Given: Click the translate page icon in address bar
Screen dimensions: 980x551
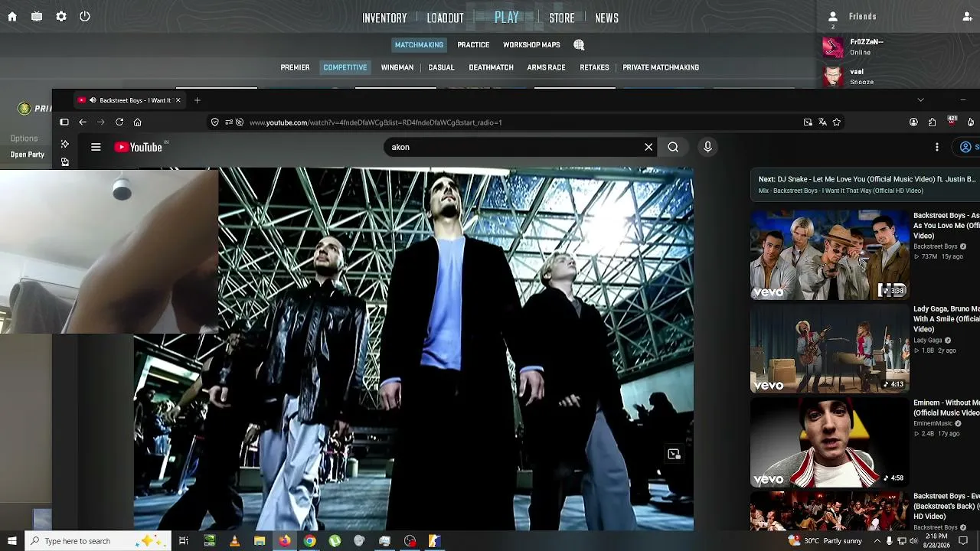Looking at the screenshot, I should (822, 122).
